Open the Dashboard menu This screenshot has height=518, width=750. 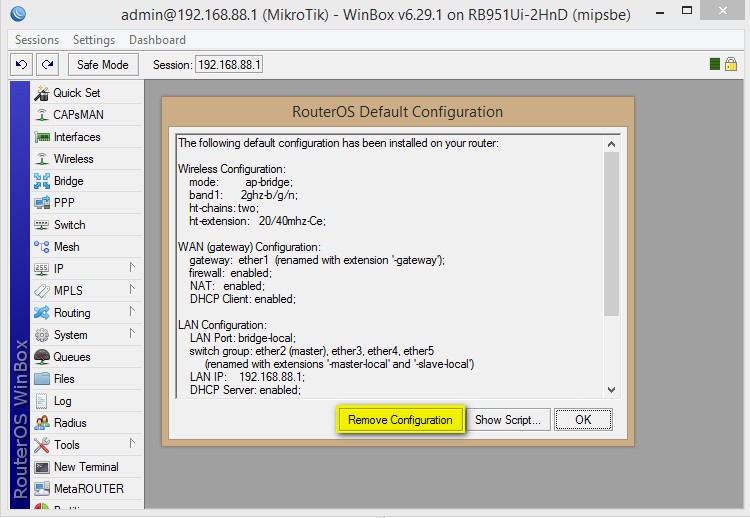click(157, 40)
